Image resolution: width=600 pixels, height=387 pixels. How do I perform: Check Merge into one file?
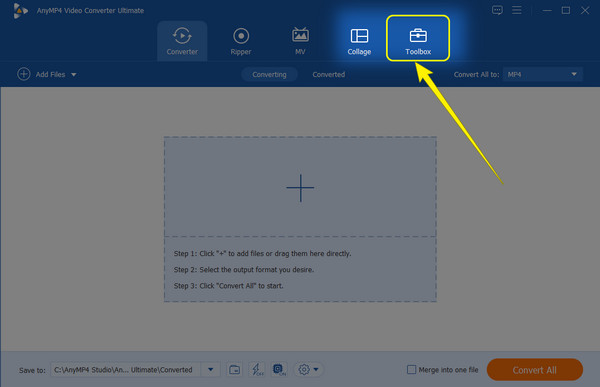click(x=411, y=370)
